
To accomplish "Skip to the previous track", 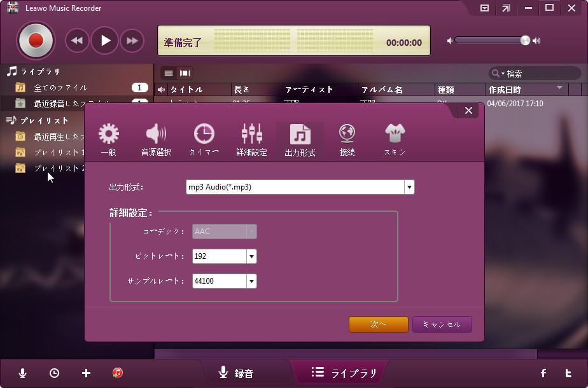I will tap(77, 41).
